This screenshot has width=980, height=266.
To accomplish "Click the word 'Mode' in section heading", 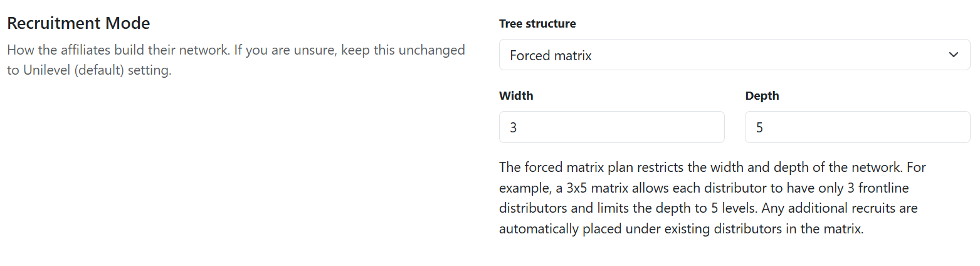I will (128, 24).
